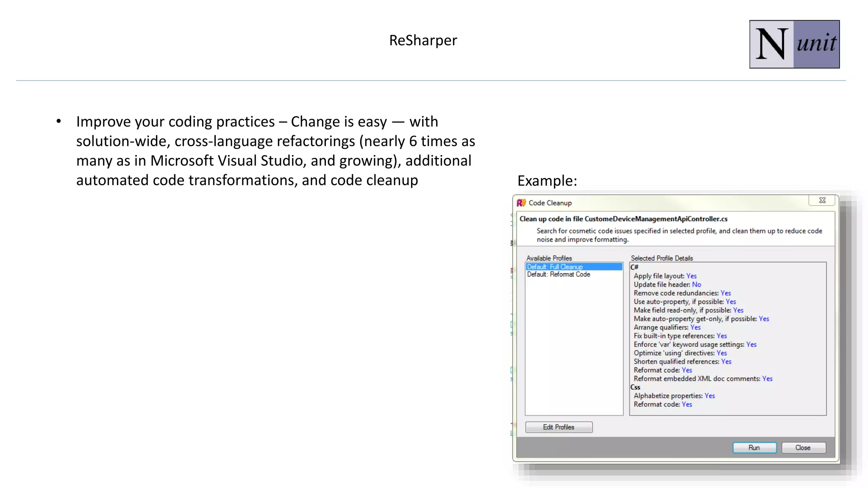Run the code cleanup

[754, 448]
